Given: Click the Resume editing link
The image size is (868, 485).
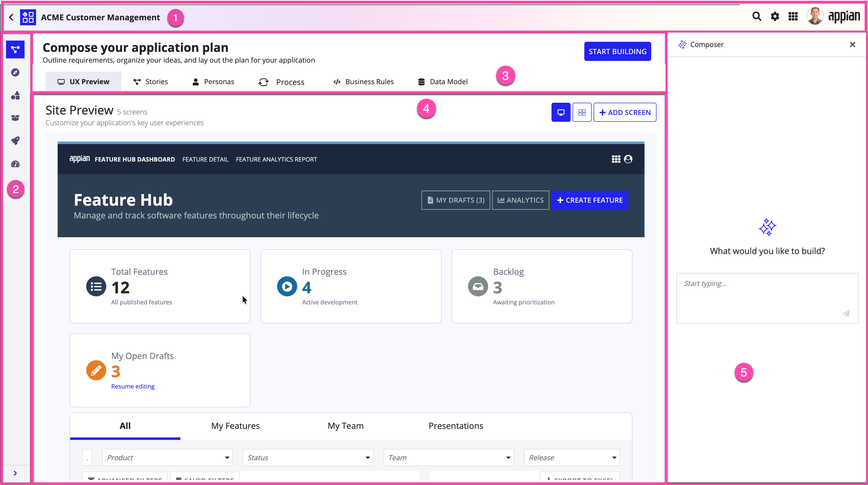Looking at the screenshot, I should (133, 386).
